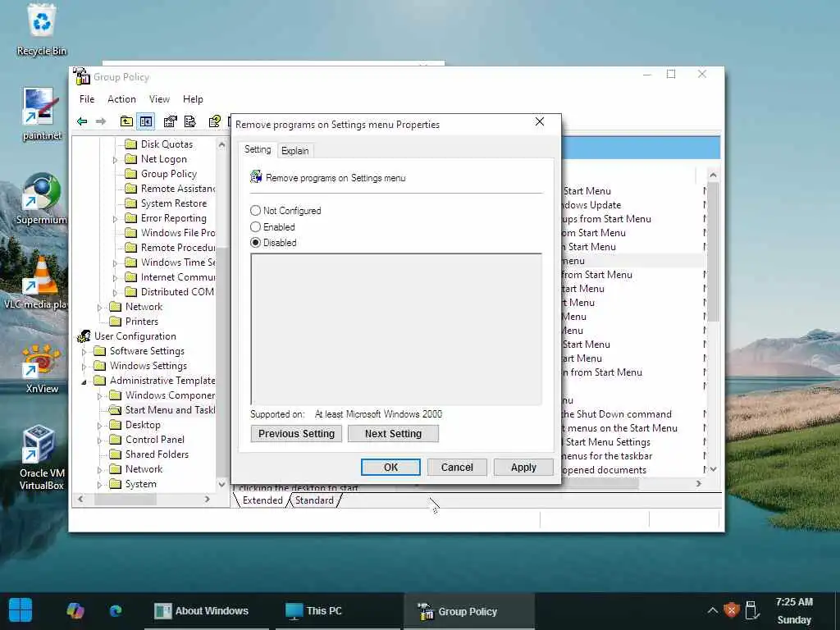Open Recycle Bin desktop icon

[x=41, y=30]
